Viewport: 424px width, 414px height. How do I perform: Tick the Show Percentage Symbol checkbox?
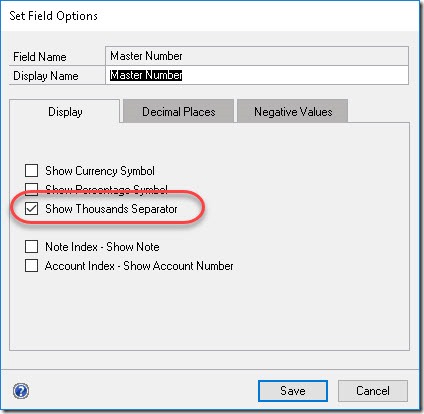pos(31,189)
